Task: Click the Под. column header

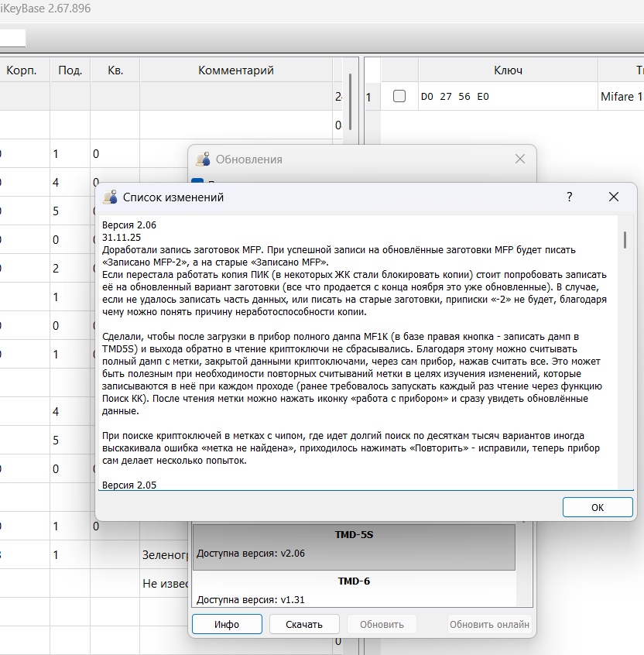Action: pyautogui.click(x=70, y=70)
